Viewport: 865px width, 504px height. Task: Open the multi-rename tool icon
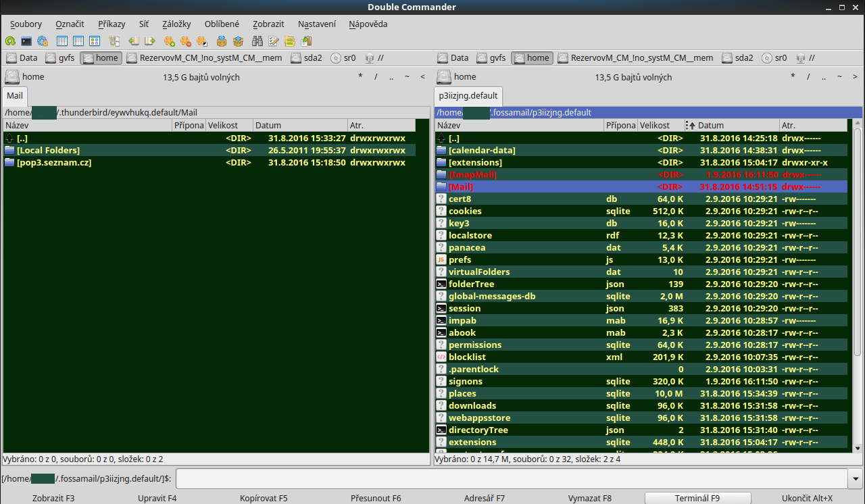[x=274, y=41]
